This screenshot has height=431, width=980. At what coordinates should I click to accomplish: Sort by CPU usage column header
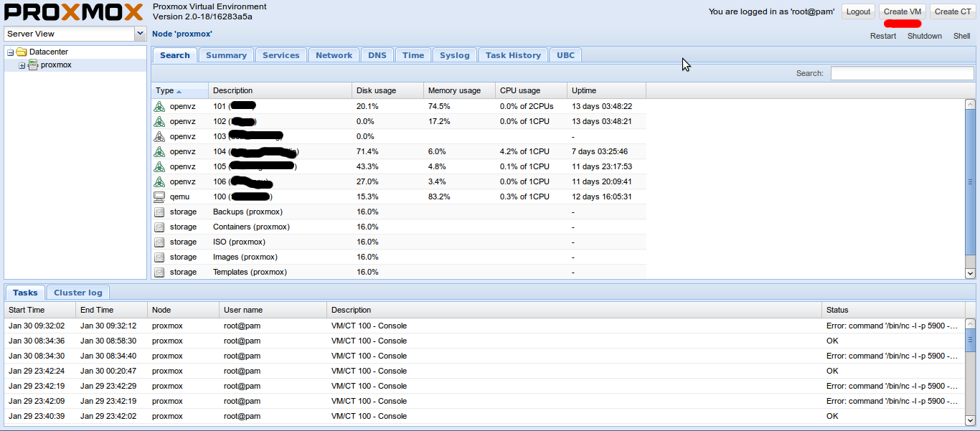click(x=532, y=90)
